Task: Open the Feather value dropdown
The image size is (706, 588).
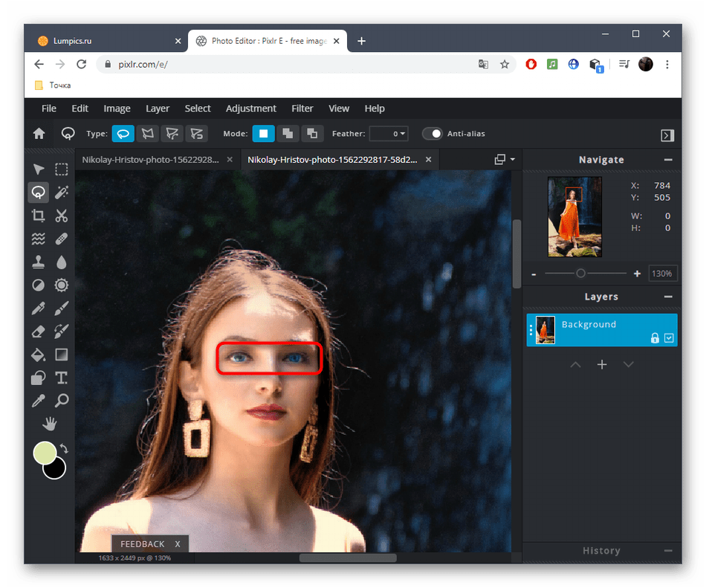Action: click(389, 134)
